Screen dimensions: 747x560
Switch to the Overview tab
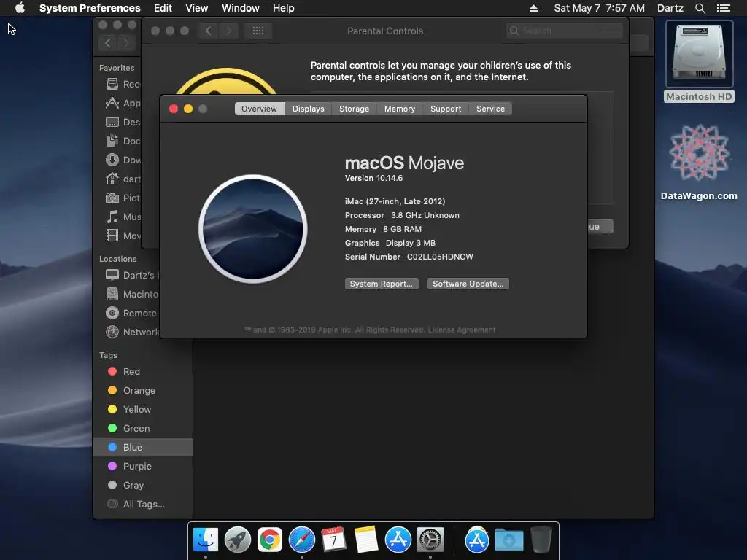click(259, 109)
